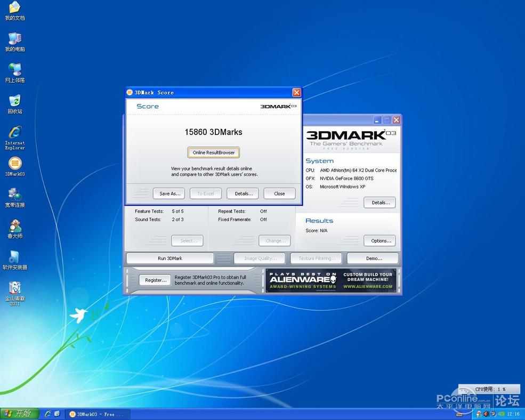Open the NVIDIA tray icon
The width and height of the screenshot is (525, 420).
pos(501,414)
